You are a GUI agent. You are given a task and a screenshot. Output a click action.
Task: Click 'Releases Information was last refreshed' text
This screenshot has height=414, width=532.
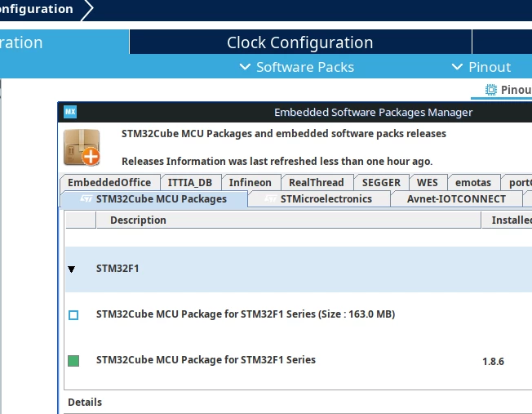pos(277,162)
